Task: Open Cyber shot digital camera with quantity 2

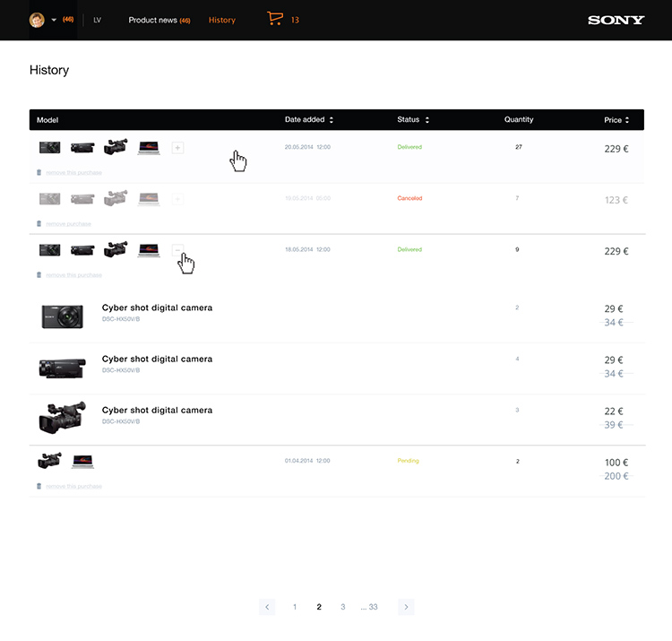Action: pos(157,308)
